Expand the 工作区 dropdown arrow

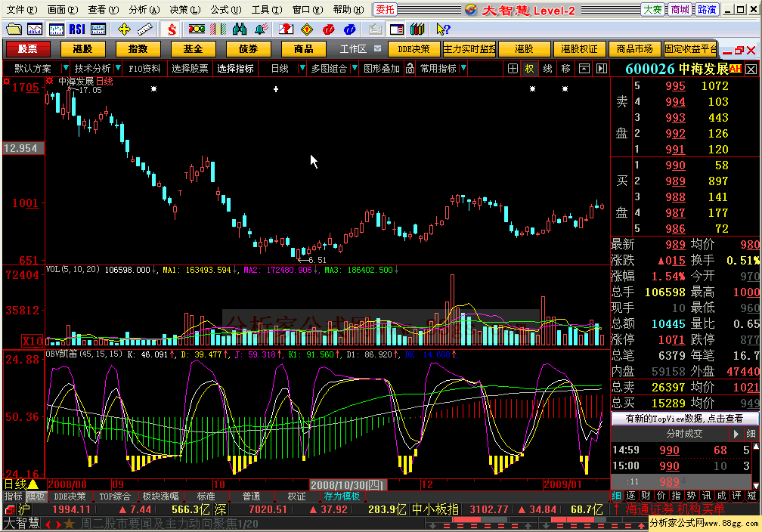(x=378, y=48)
